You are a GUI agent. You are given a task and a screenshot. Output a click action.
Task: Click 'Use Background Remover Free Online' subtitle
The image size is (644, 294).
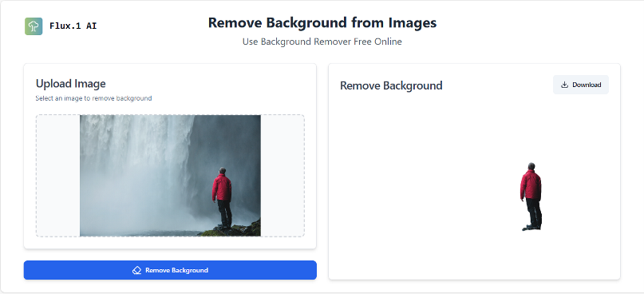point(322,42)
